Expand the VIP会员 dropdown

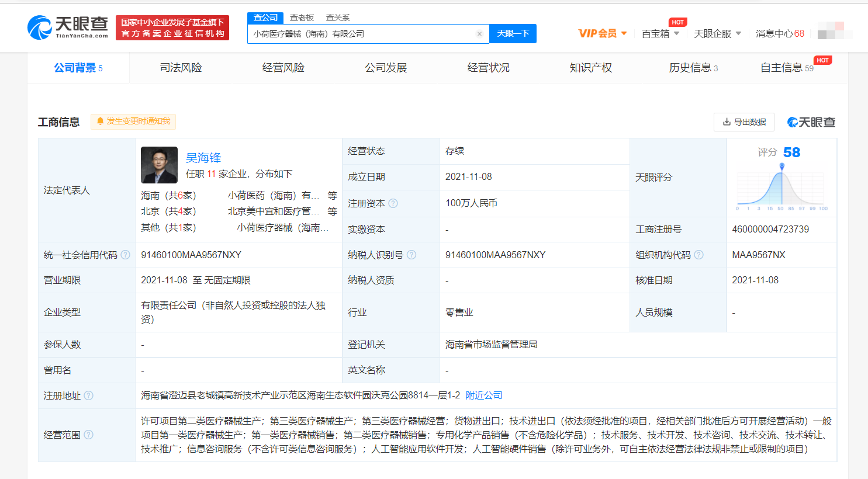click(x=602, y=33)
